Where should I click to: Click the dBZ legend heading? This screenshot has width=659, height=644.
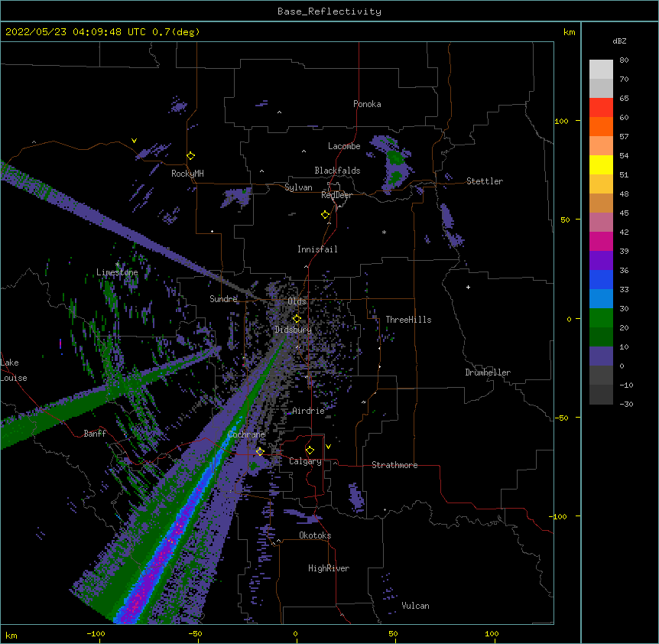[619, 41]
